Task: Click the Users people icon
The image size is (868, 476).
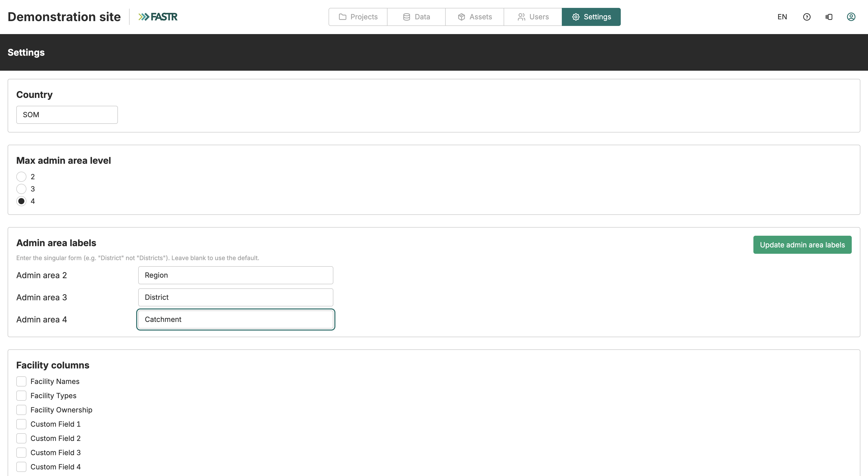Action: (x=521, y=17)
